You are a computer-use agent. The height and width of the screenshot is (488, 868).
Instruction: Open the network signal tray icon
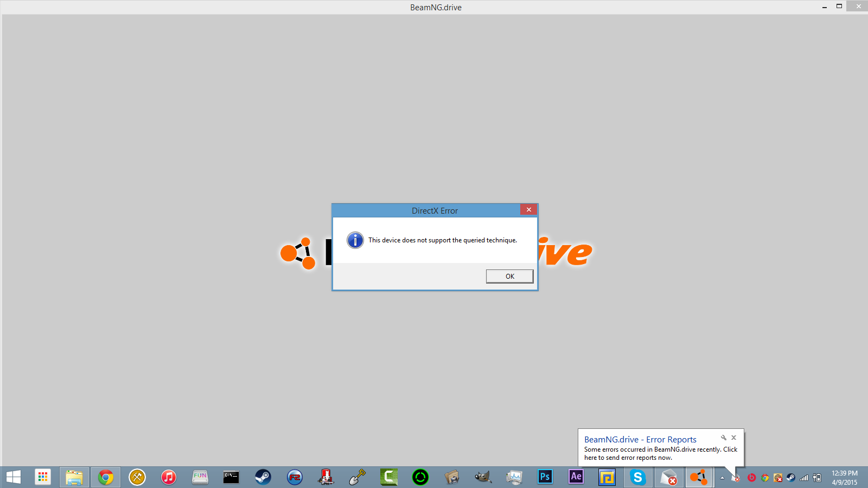click(x=804, y=478)
